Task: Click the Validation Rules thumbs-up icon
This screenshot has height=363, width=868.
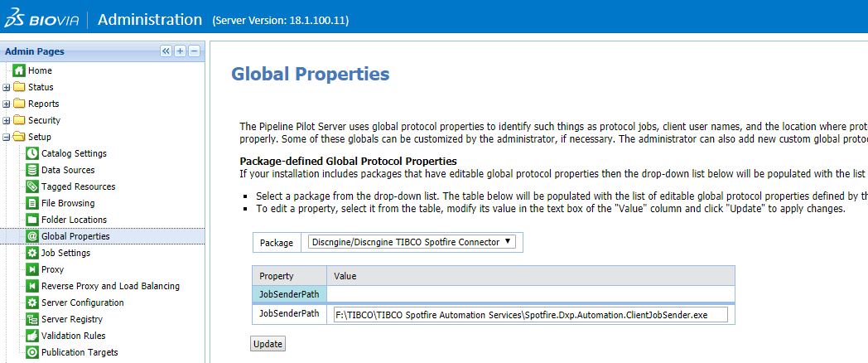Action: click(x=32, y=336)
